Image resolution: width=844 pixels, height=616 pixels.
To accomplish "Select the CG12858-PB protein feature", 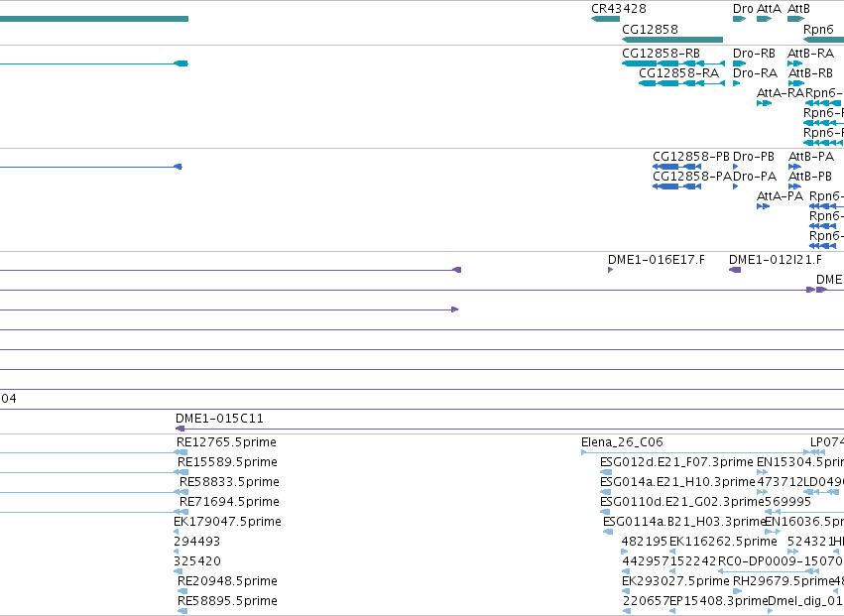I will tap(676, 167).
